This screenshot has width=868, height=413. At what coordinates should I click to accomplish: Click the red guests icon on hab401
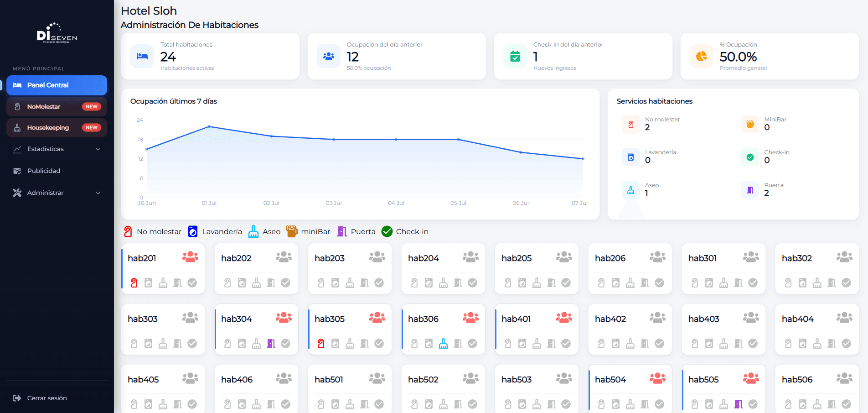(564, 317)
